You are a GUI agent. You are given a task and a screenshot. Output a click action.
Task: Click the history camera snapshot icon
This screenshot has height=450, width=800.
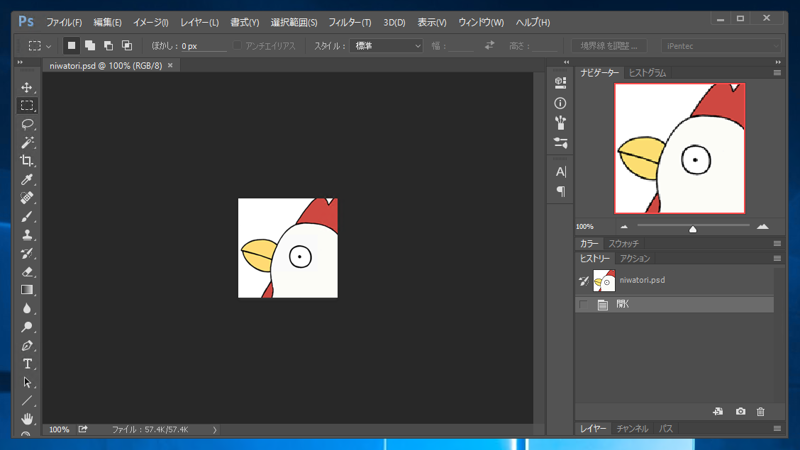coord(740,412)
